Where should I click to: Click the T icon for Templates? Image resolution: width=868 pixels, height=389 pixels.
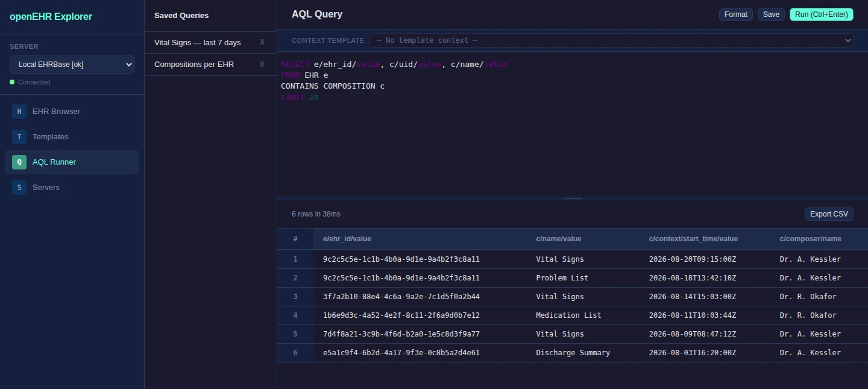pyautogui.click(x=19, y=137)
